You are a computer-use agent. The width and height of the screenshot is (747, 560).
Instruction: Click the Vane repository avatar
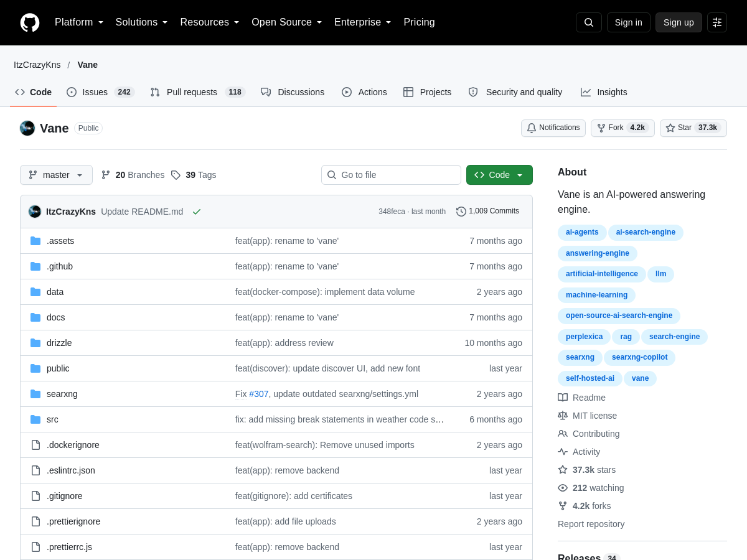point(27,128)
